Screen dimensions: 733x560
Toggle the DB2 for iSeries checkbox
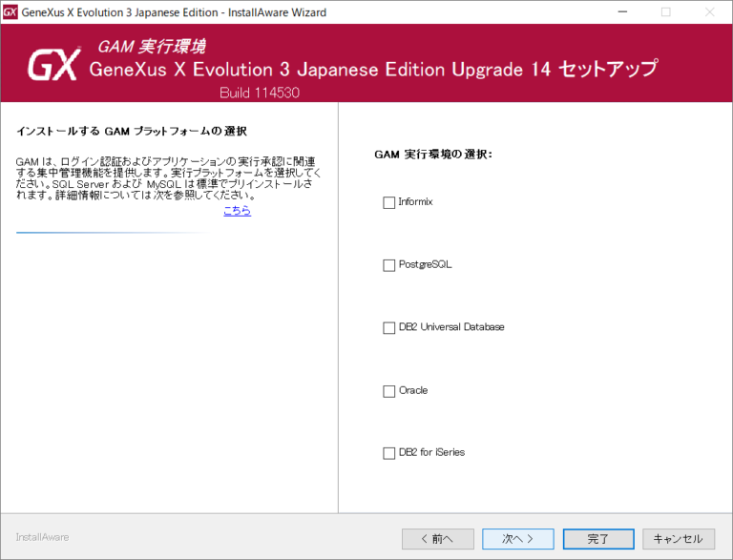388,453
